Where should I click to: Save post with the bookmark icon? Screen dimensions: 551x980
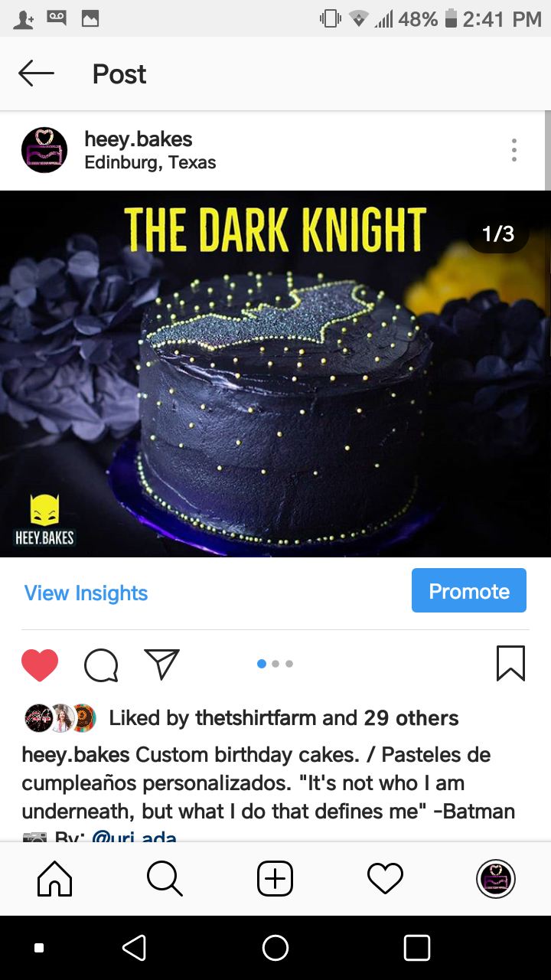[510, 664]
